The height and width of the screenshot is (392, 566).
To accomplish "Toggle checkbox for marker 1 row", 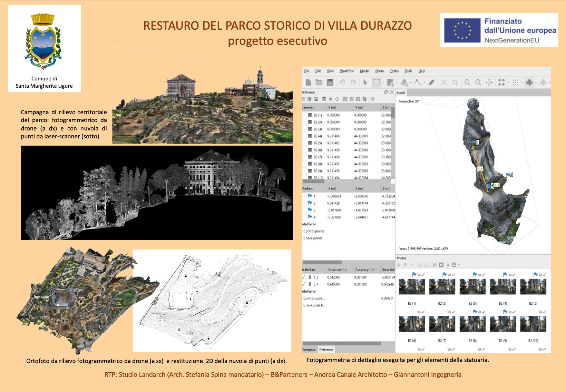I will click(304, 196).
